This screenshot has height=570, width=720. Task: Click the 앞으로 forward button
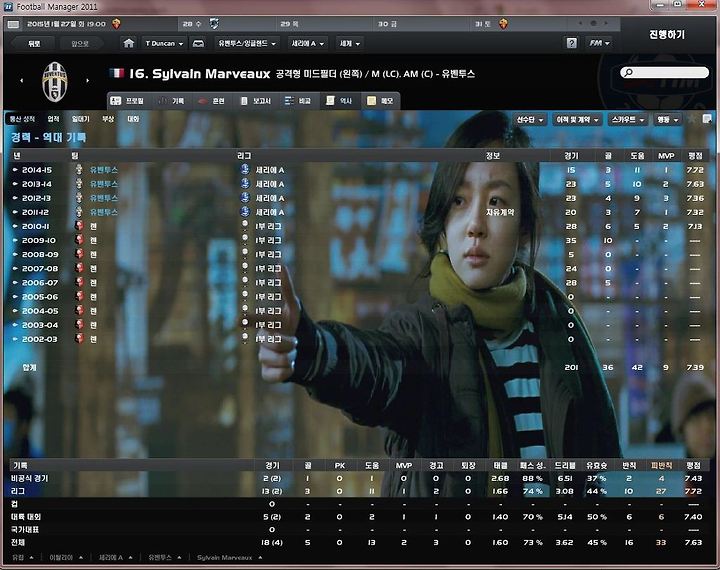pos(79,44)
